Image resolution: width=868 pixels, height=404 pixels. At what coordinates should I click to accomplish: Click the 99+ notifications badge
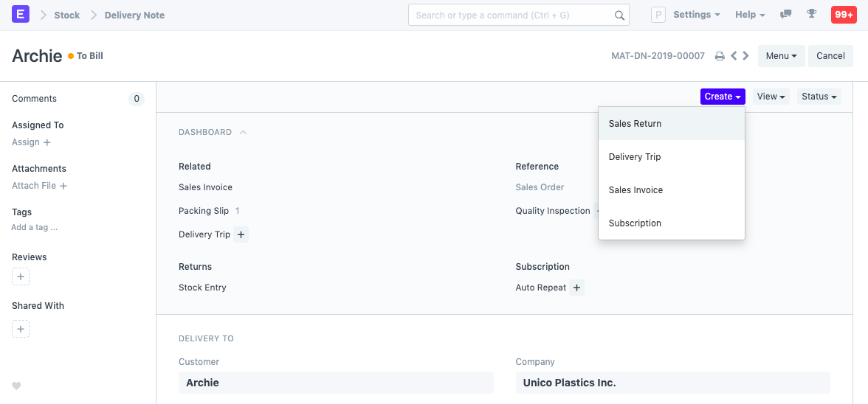[843, 15]
